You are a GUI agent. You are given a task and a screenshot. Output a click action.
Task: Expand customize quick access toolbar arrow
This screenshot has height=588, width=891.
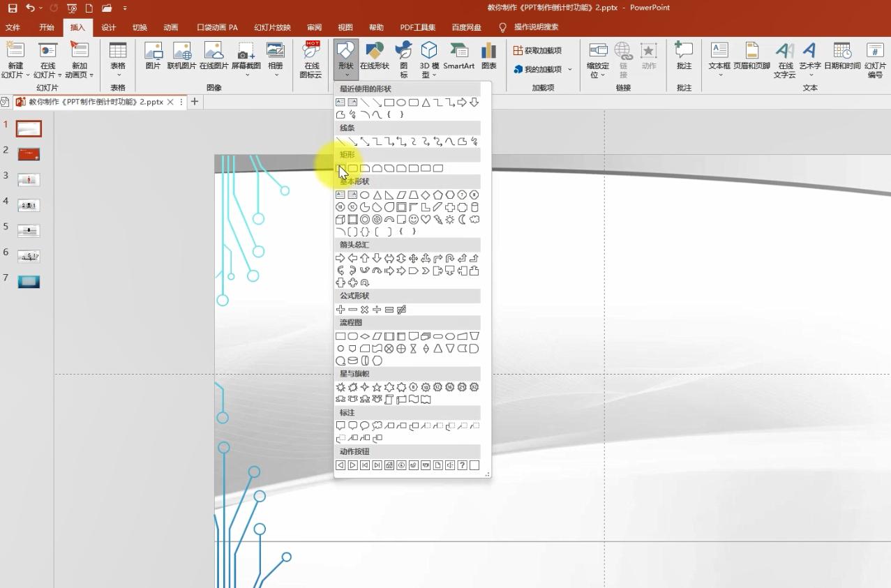click(x=125, y=8)
